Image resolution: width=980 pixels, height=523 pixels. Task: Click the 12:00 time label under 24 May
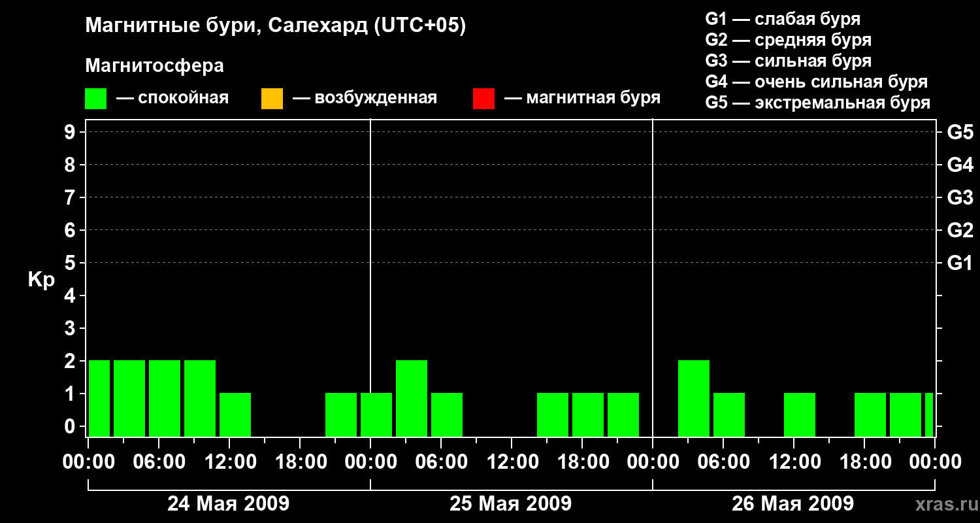pyautogui.click(x=229, y=462)
